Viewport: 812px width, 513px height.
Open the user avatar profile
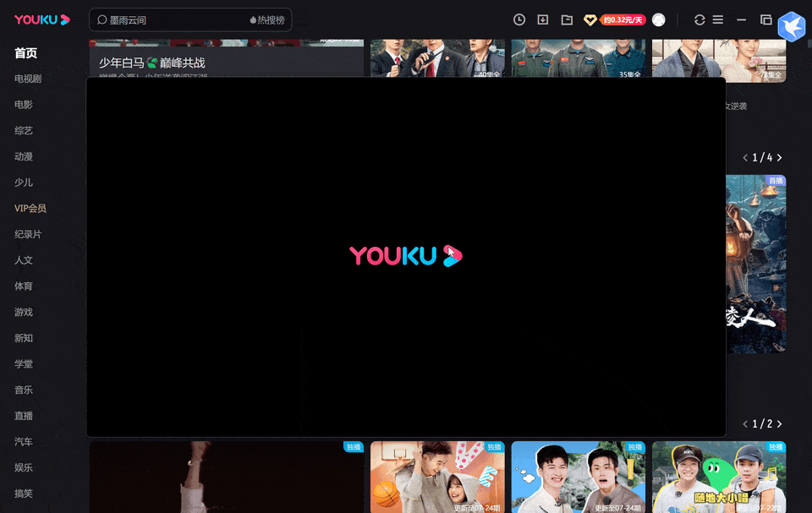[659, 19]
